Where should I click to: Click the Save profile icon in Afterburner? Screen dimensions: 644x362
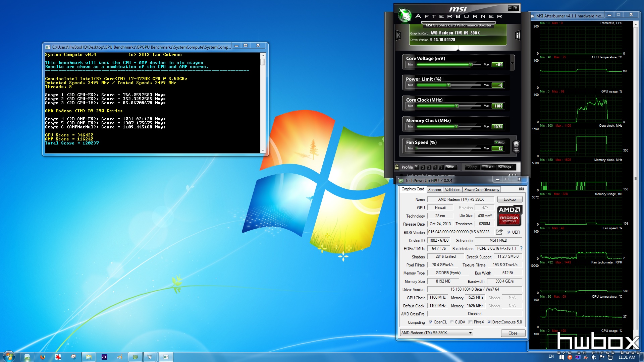coord(450,167)
